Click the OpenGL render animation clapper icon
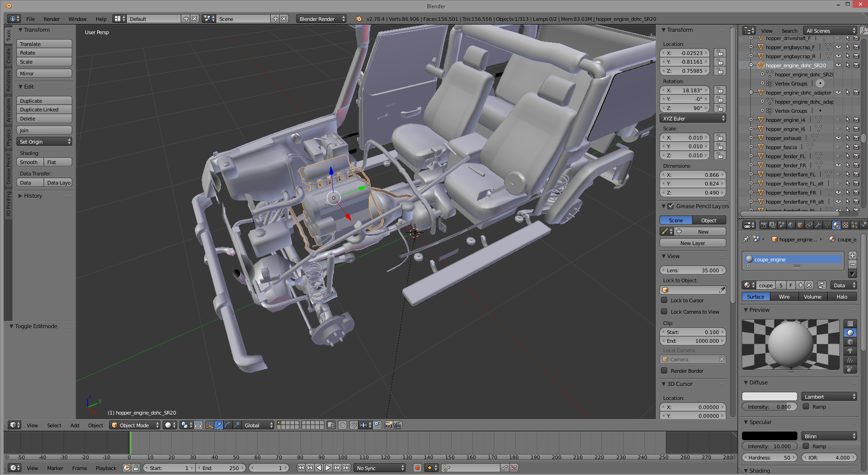 click(397, 425)
